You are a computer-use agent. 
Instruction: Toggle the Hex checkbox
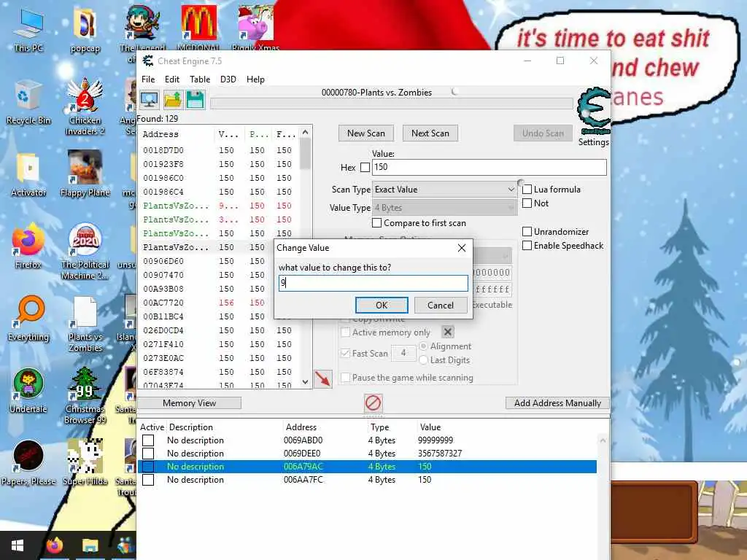[365, 167]
